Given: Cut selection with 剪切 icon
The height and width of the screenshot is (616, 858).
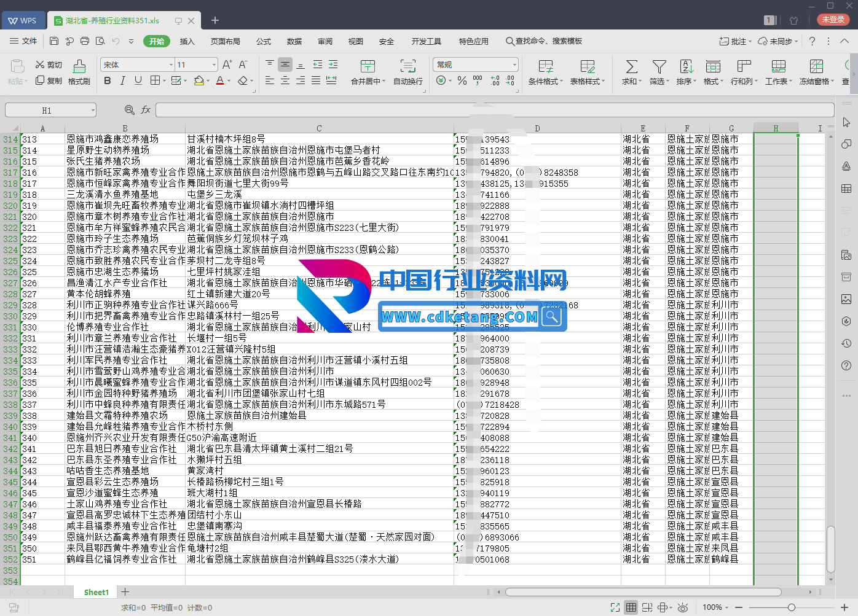Looking at the screenshot, I should click(x=49, y=64).
